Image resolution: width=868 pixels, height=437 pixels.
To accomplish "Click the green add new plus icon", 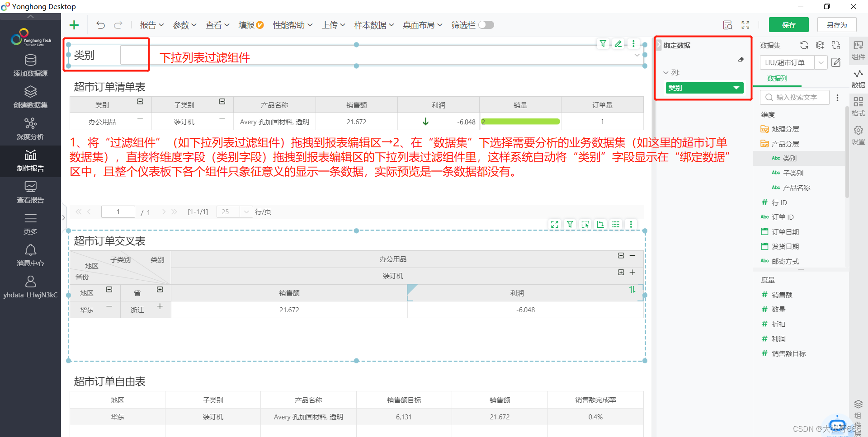I will (74, 25).
